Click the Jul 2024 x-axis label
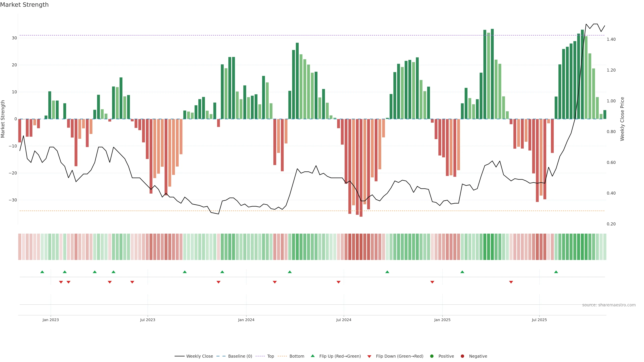This screenshot has height=362, width=644. coord(343,320)
